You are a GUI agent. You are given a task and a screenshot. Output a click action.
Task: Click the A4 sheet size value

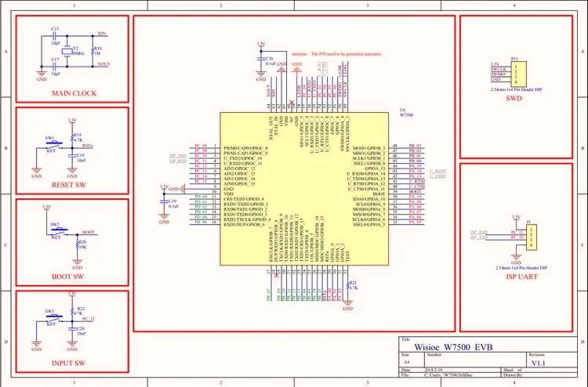click(x=406, y=362)
